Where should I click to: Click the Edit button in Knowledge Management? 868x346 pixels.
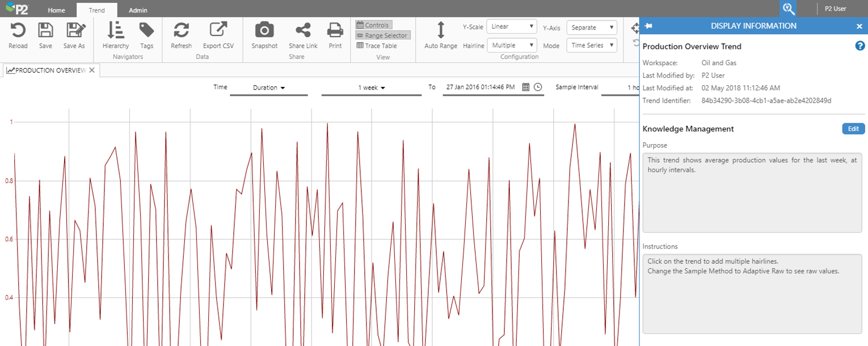pyautogui.click(x=853, y=129)
